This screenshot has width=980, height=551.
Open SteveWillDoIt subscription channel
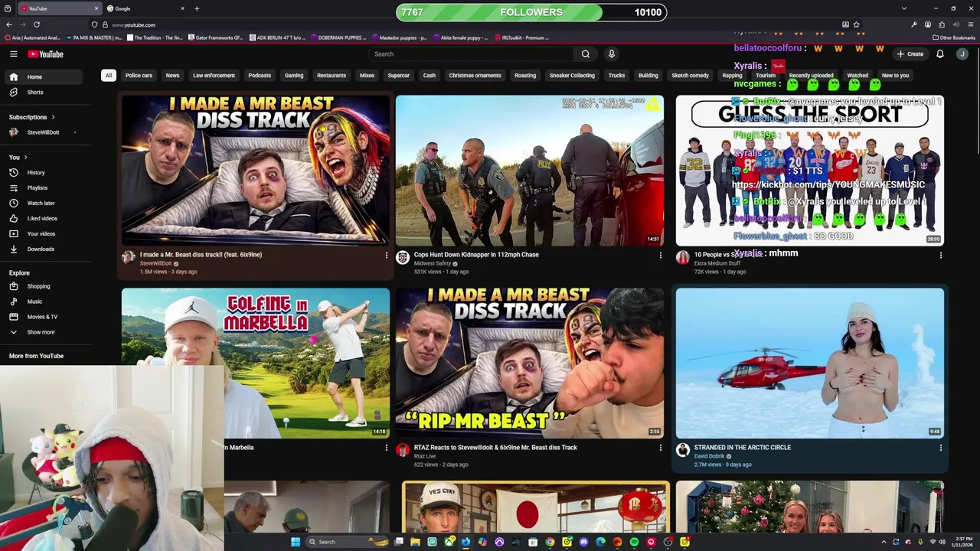point(44,132)
